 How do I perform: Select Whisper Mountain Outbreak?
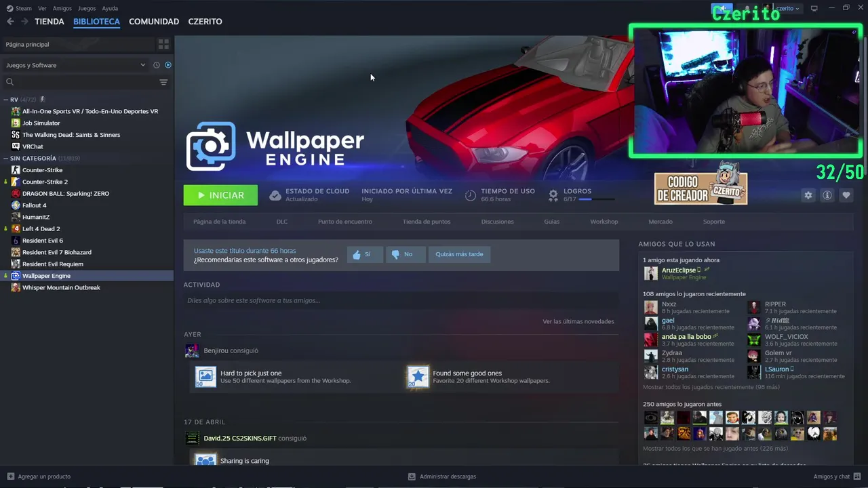(x=61, y=287)
